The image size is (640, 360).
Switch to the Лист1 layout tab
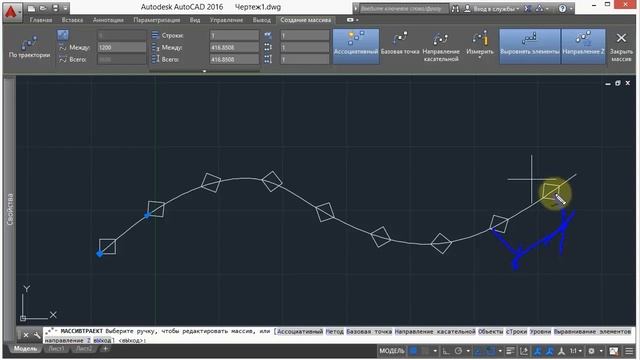56,349
